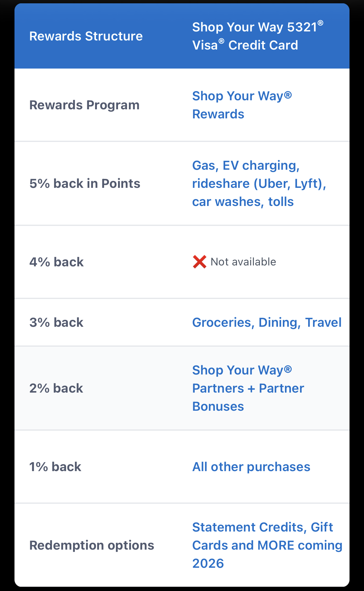The image size is (364, 591).
Task: Open the Partners + Partner Bonuses link
Action: tap(248, 388)
